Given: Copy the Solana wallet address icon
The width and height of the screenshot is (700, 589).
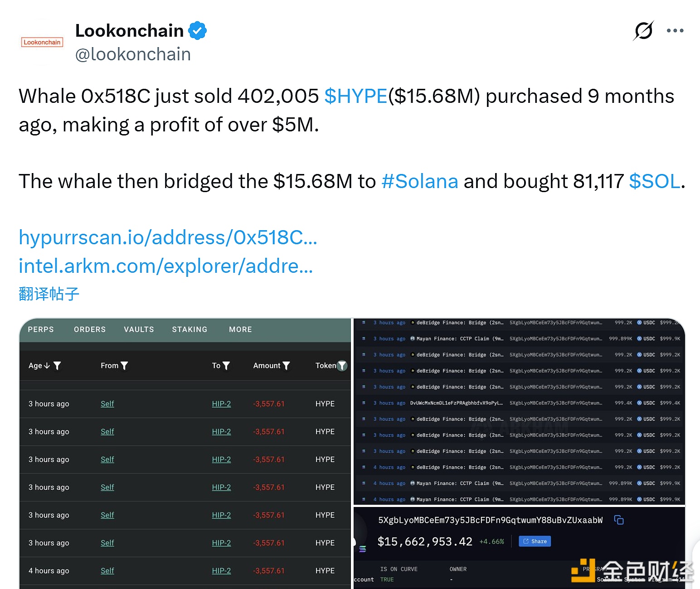Looking at the screenshot, I should [x=619, y=520].
